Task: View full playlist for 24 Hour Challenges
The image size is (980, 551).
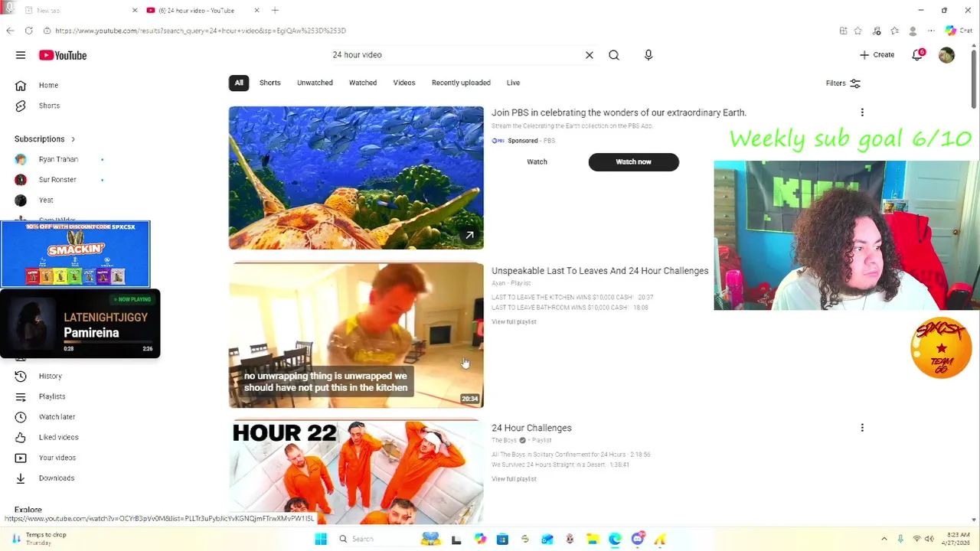Action: pos(514,479)
